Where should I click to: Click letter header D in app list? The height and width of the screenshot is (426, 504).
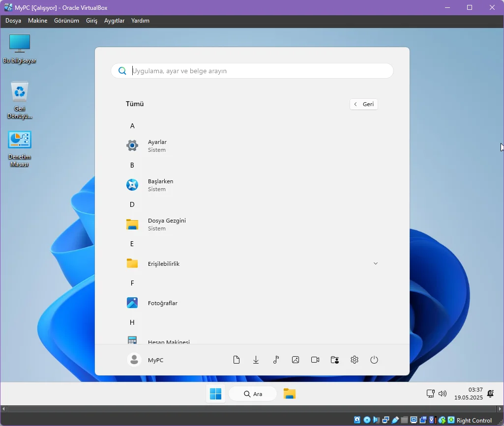tap(132, 204)
